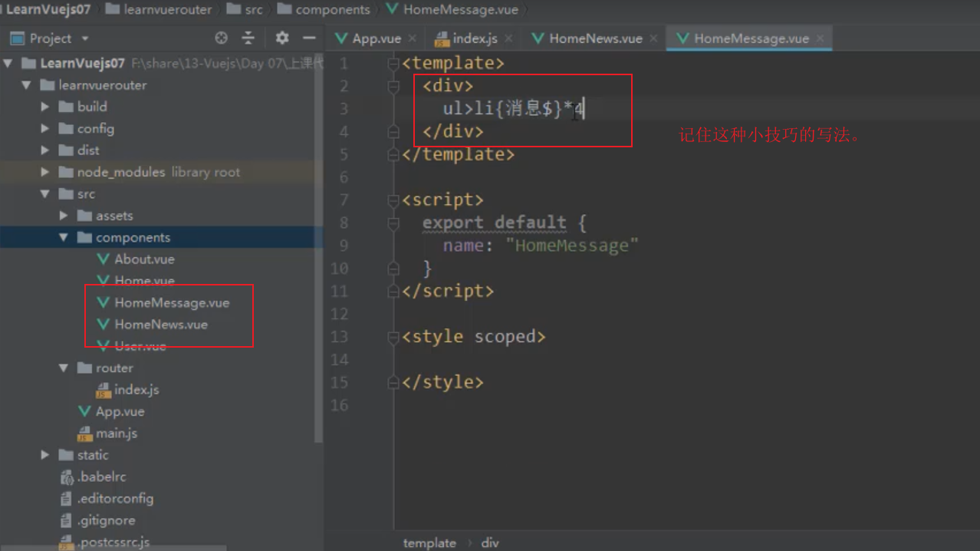Viewport: 980px width, 551px height.
Task: Click the Project panel title label
Action: [51, 38]
